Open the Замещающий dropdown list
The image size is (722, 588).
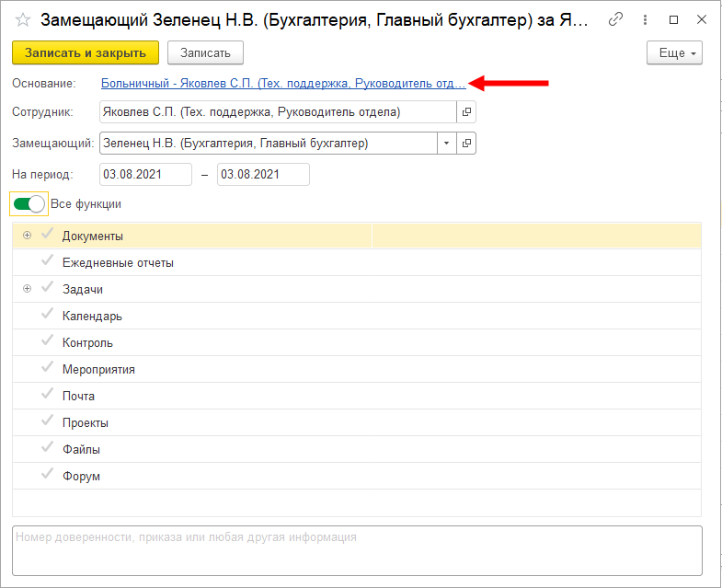[x=446, y=144]
